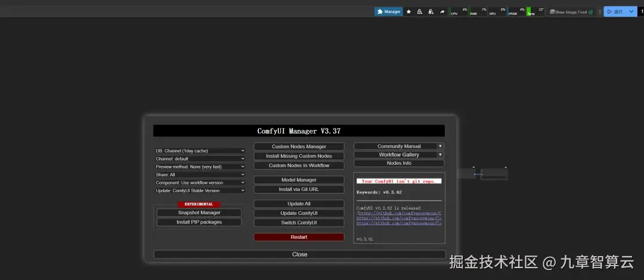Click Install PIP packages
This screenshot has width=644, height=280.
[x=199, y=222]
